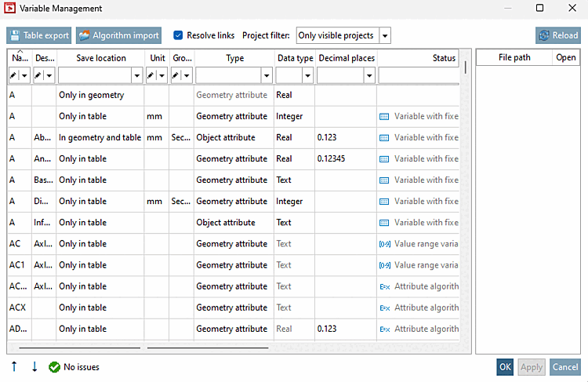Open the Unit column filter dropdown arrow
Viewport: 588px width, 382px height.
click(162, 76)
